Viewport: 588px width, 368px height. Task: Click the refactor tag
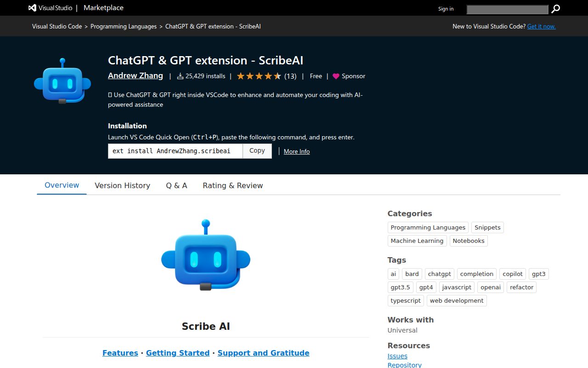(x=522, y=287)
